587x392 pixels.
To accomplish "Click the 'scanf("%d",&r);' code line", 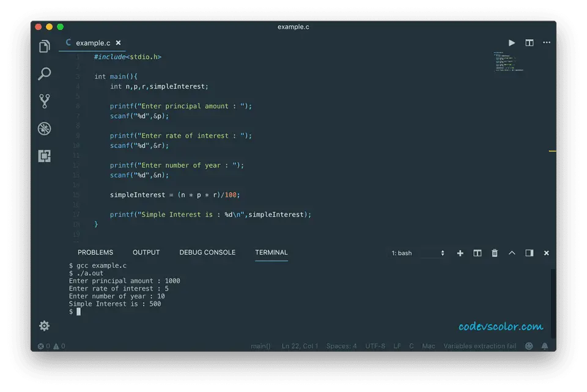I will [x=139, y=146].
